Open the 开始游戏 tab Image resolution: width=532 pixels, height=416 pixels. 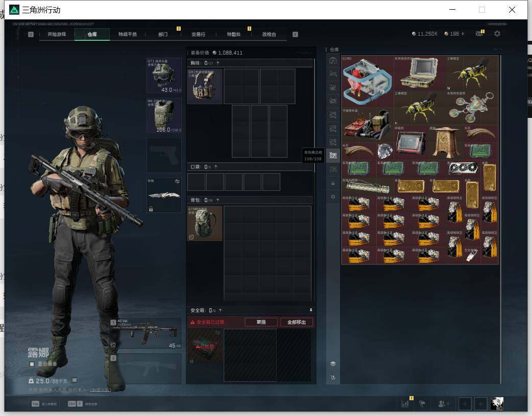[57, 34]
